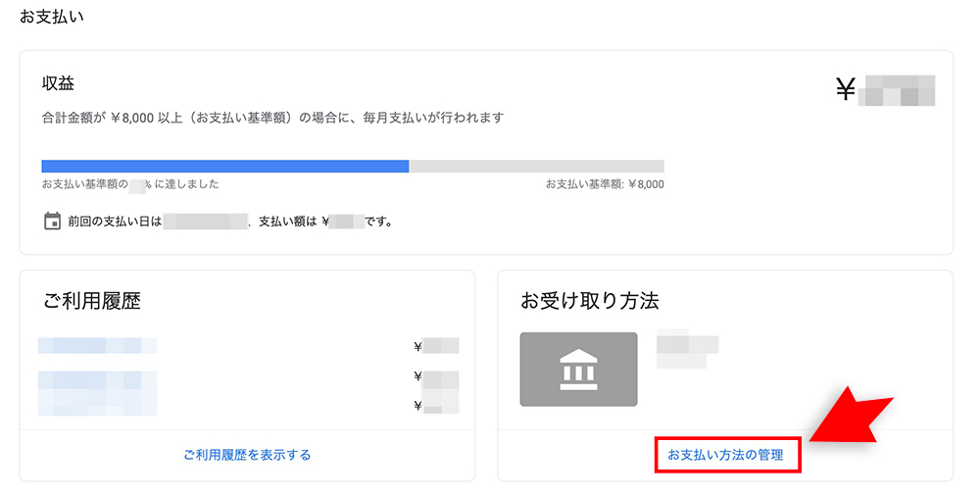Select the ご利用履歴 card heading

(x=92, y=301)
